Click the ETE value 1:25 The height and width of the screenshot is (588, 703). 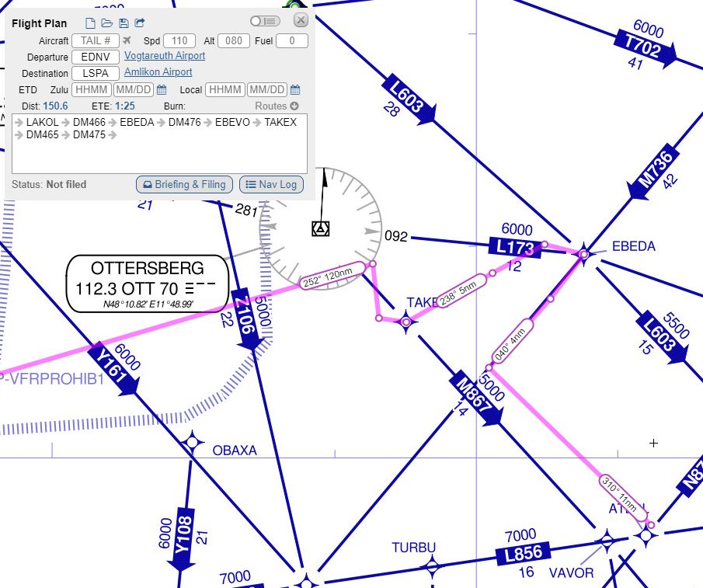(125, 106)
